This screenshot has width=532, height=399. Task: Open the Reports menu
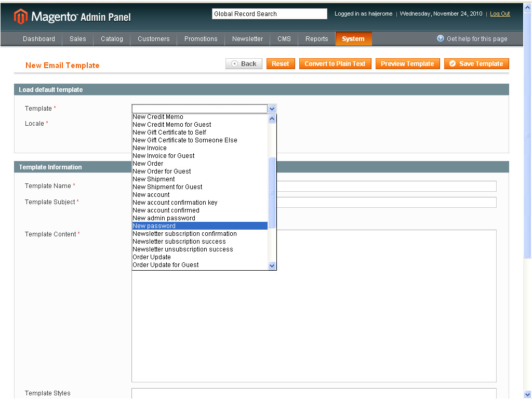pyautogui.click(x=316, y=38)
